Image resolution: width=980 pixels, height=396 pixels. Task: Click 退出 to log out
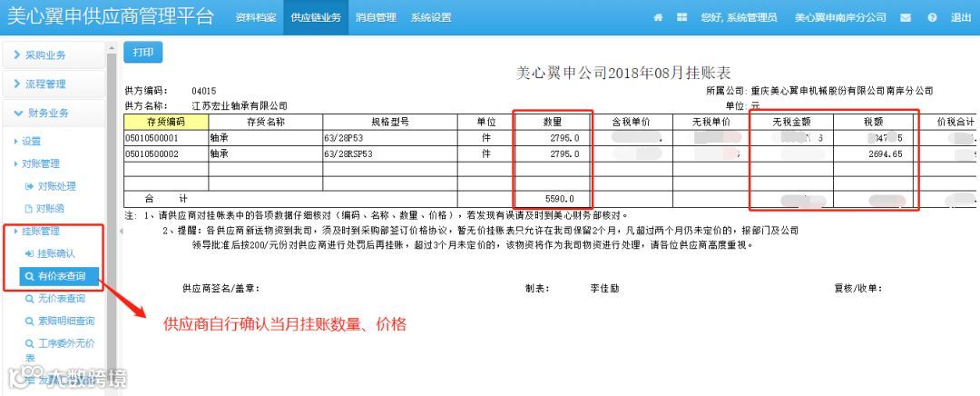tap(960, 17)
